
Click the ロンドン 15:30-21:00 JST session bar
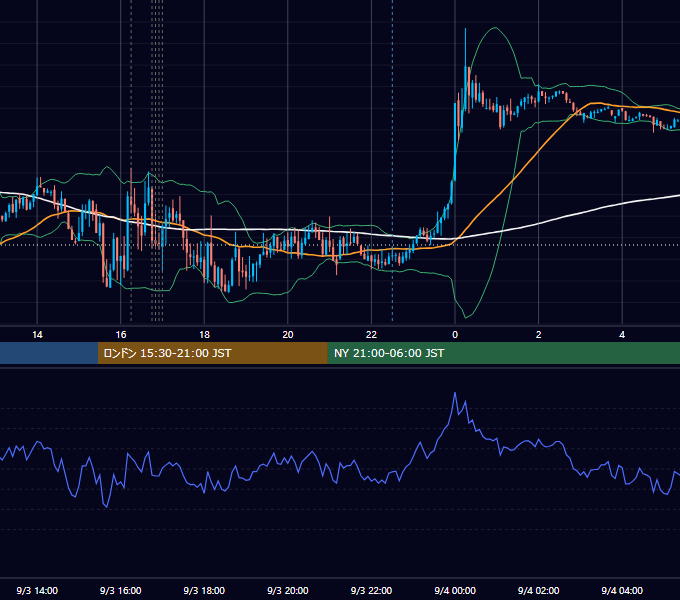coord(212,353)
